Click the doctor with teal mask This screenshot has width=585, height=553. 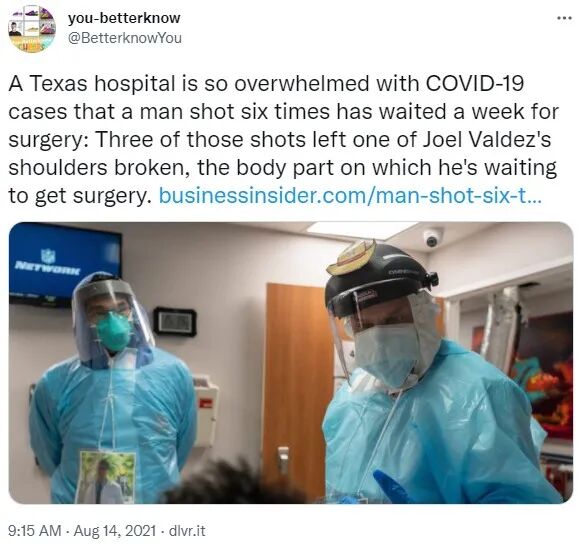click(112, 388)
